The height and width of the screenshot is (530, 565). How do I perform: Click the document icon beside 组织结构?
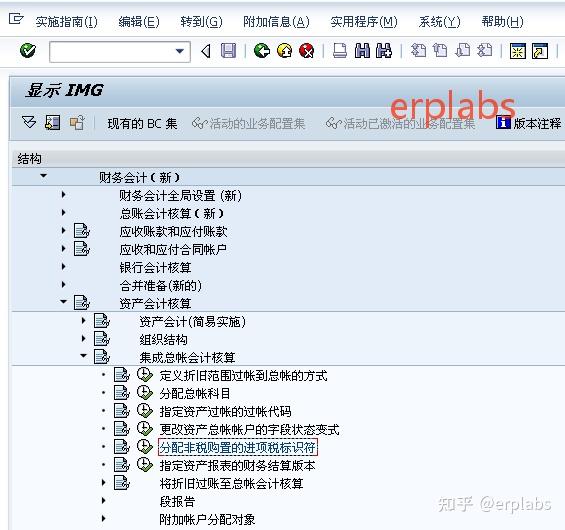(102, 339)
